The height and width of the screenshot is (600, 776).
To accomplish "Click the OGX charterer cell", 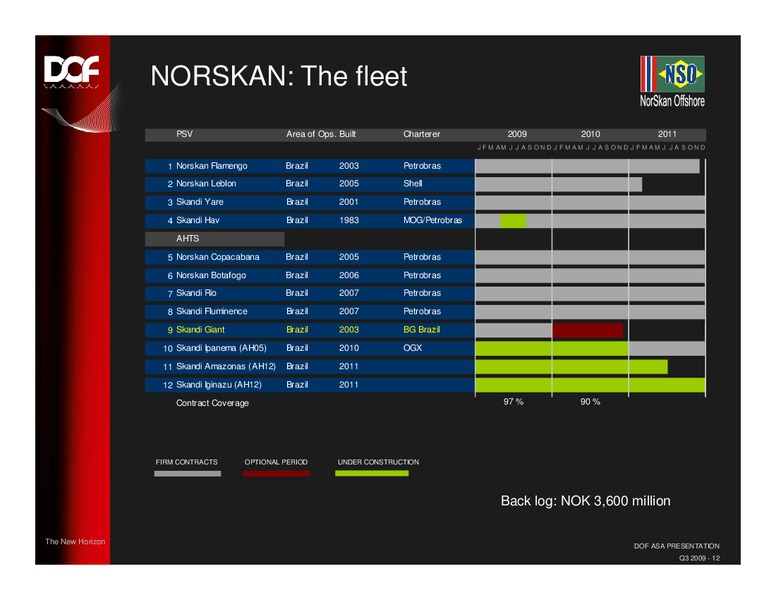I will click(x=412, y=348).
